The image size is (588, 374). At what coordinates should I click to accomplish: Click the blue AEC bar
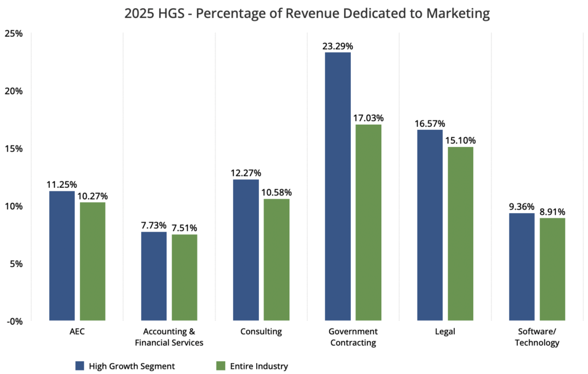[62, 256]
